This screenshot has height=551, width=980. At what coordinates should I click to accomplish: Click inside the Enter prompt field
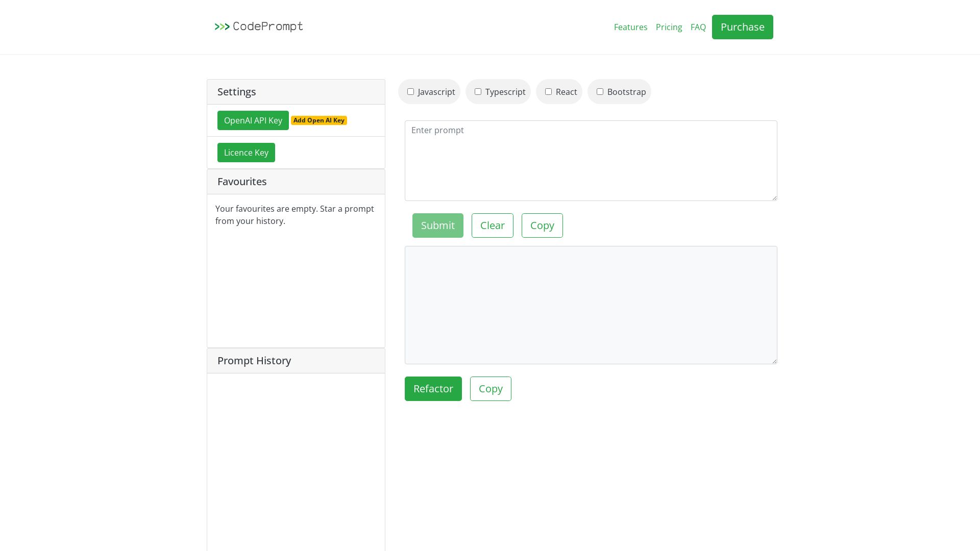click(591, 160)
